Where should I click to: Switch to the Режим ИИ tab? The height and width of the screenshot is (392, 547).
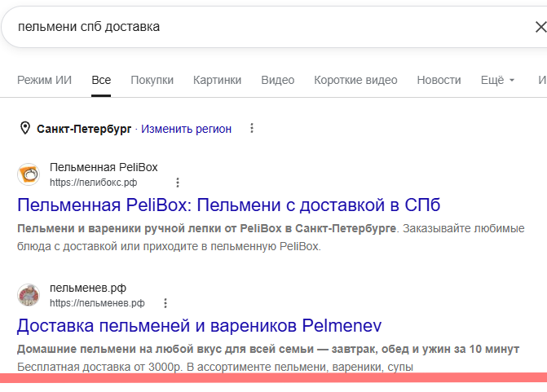[44, 80]
